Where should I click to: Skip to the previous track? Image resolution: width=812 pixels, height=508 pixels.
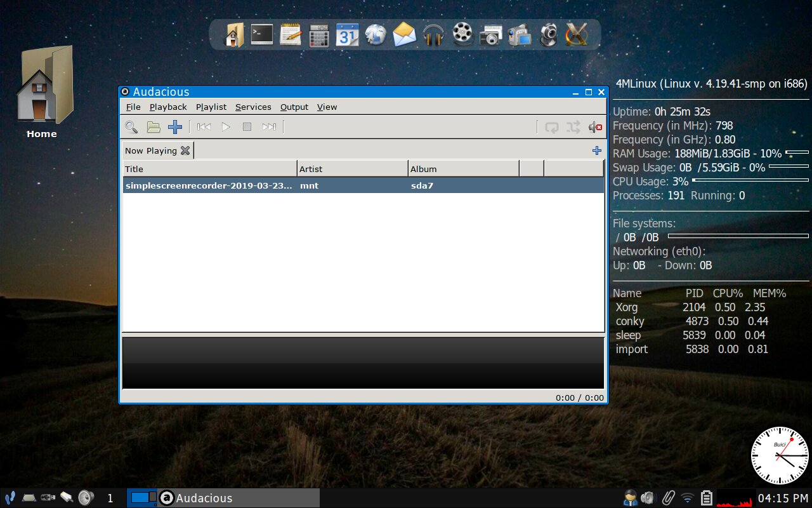pos(204,127)
